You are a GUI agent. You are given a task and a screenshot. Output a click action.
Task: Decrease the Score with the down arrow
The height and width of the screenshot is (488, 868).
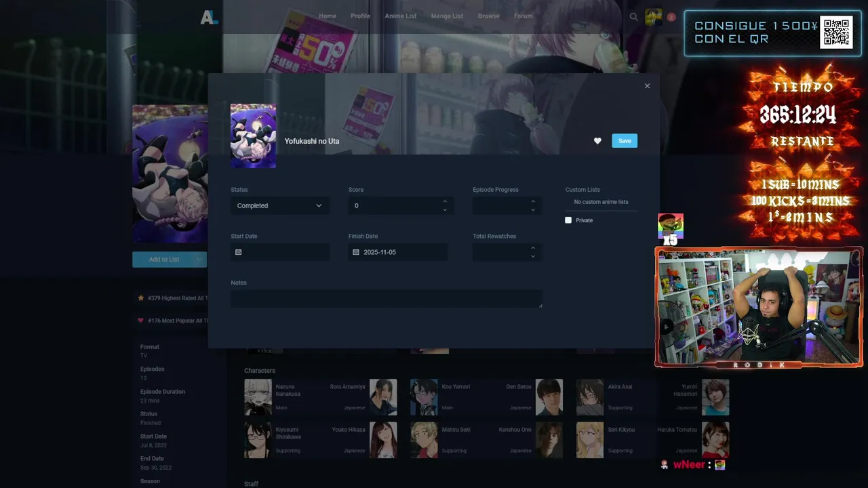[x=445, y=210]
